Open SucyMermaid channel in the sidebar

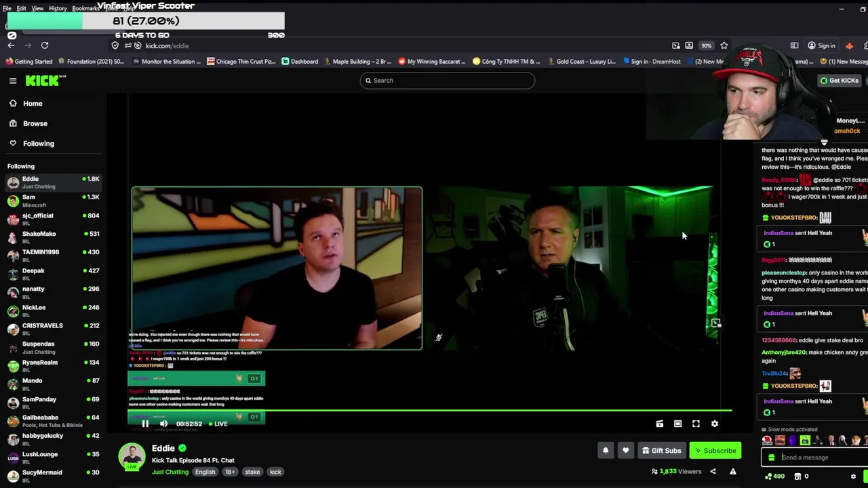[53, 476]
